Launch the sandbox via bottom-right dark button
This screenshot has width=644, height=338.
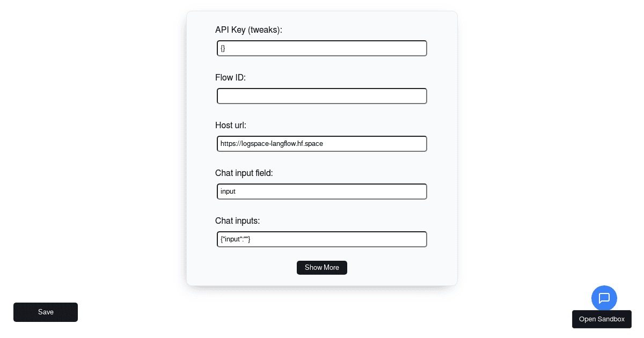coord(602,319)
